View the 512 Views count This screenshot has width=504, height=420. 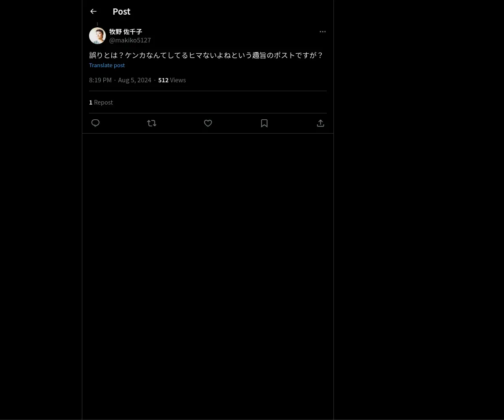coord(172,80)
